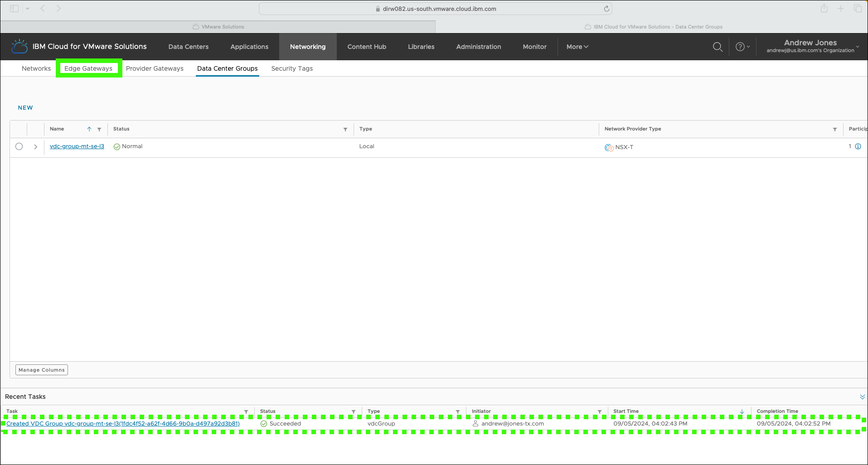Click the browser share icon
Viewport: 868px width, 465px height.
click(x=824, y=9)
